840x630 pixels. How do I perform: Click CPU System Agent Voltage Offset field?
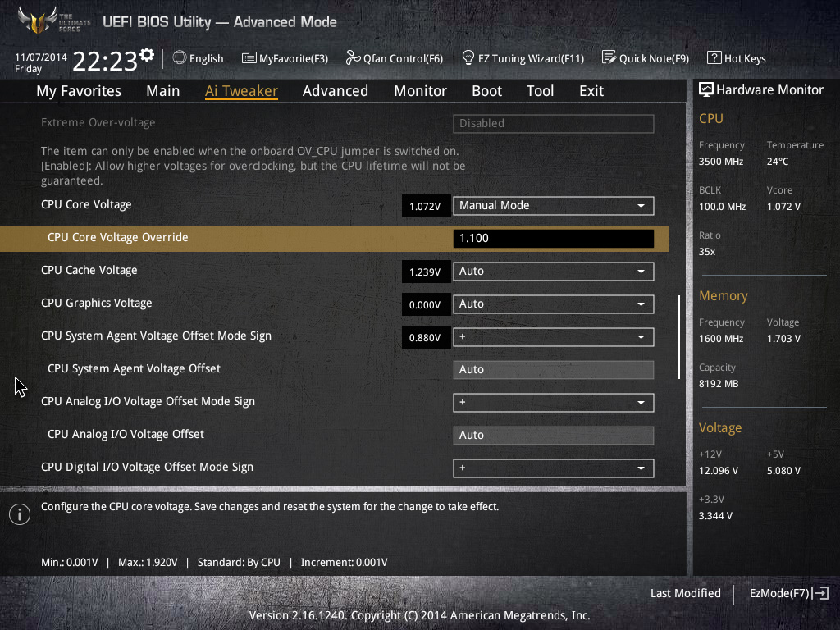pos(554,370)
